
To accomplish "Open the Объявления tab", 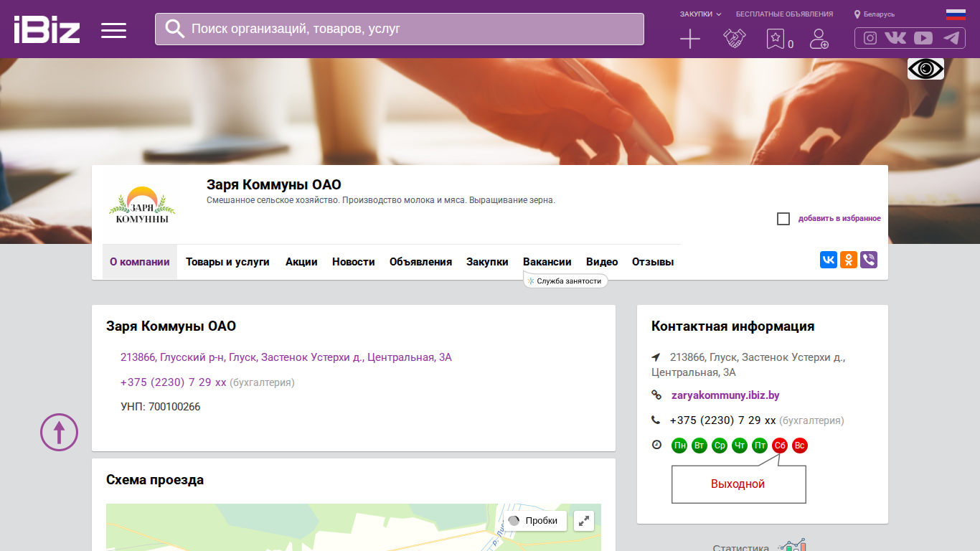I will pos(420,262).
